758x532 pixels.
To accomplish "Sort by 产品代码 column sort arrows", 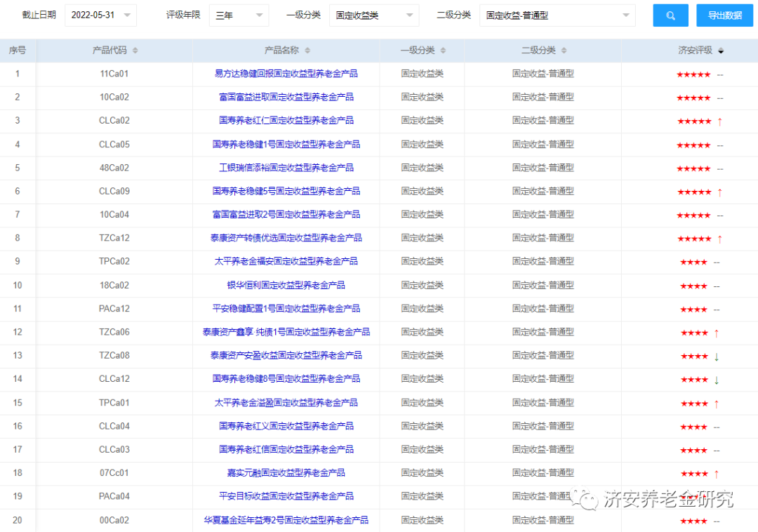I will [135, 51].
